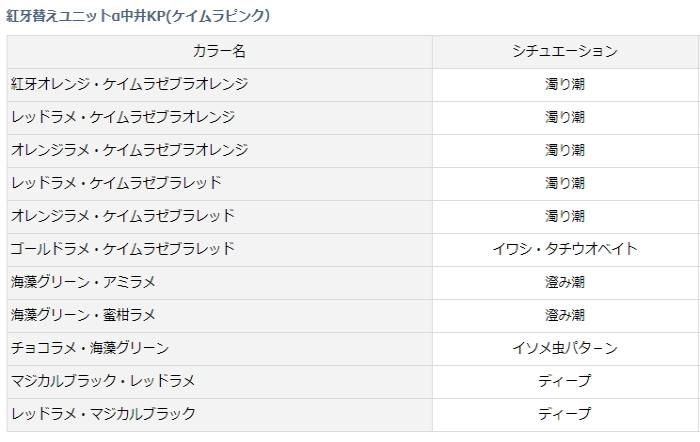Select the チョコラメ・海藻グリーン cell

coord(90,348)
